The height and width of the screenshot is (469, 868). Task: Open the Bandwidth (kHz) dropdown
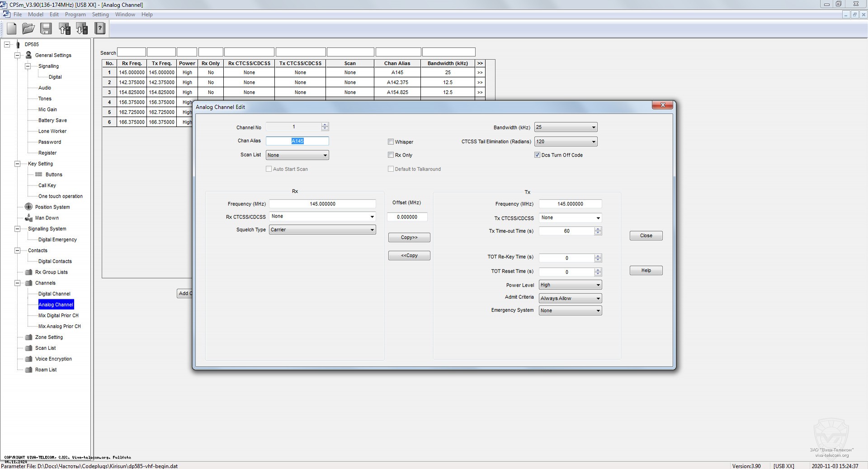pos(566,128)
